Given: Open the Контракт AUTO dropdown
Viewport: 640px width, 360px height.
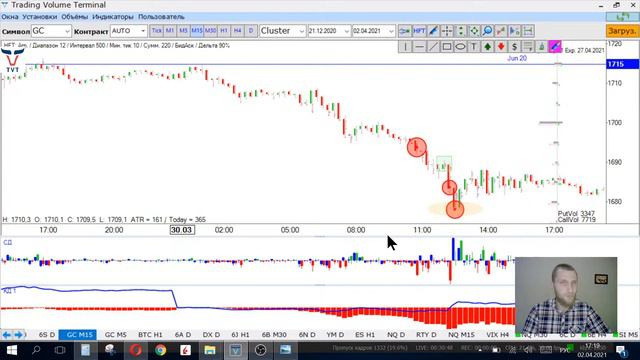Looking at the screenshot, I should [x=129, y=31].
